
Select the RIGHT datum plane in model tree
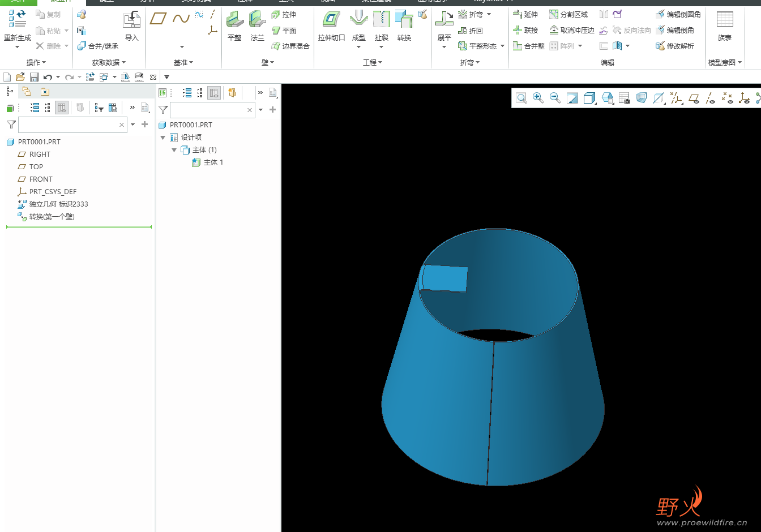[x=34, y=154]
